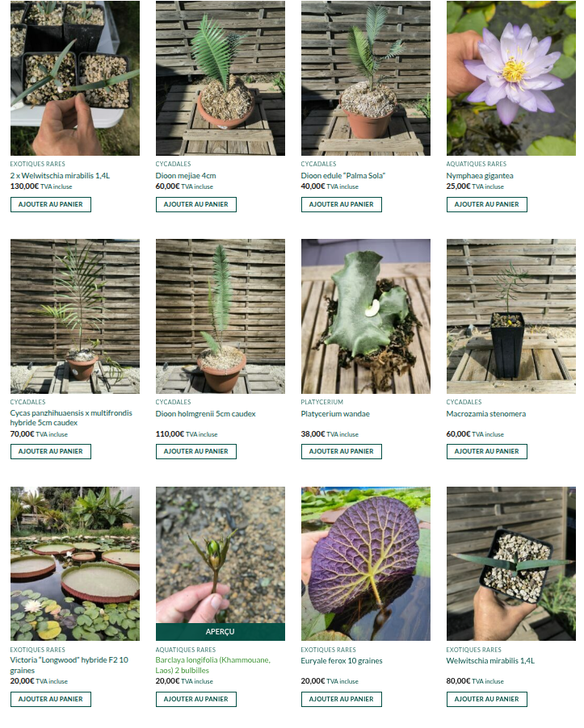
Task: Click the Aperçu quick view banner
Action: click(221, 632)
